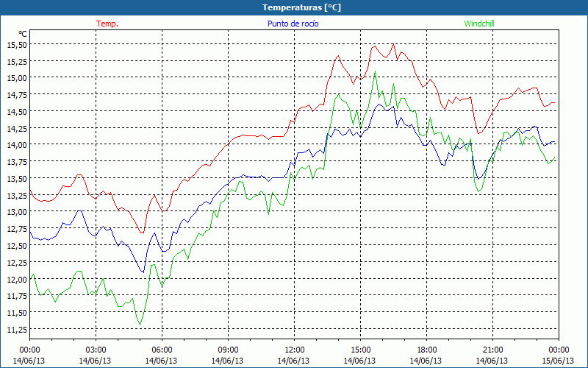This screenshot has height=368, width=588.
Task: Click the 12:00 time axis label
Action: click(x=295, y=350)
